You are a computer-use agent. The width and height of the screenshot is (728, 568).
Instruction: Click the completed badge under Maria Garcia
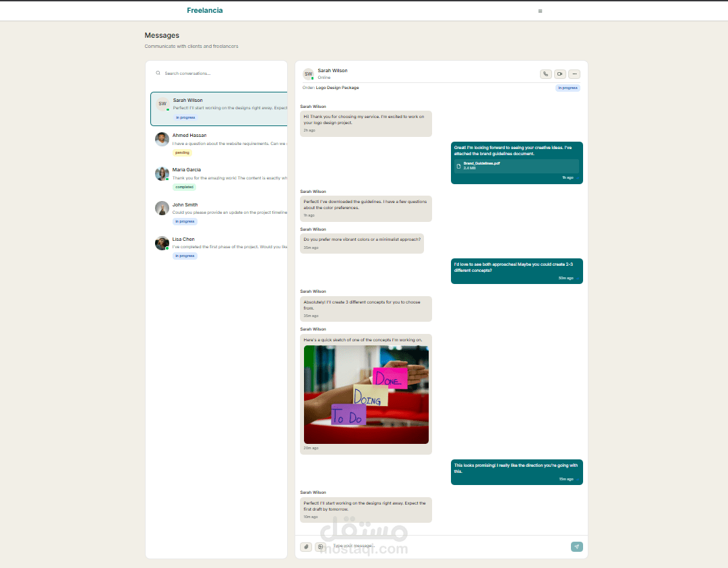(x=184, y=187)
